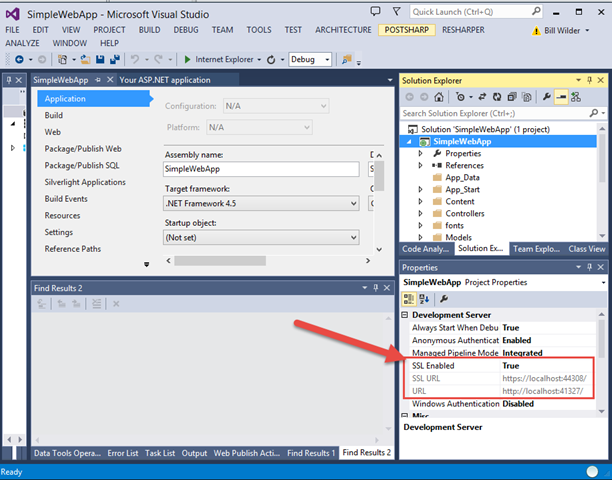Expand the References node

coord(424,166)
